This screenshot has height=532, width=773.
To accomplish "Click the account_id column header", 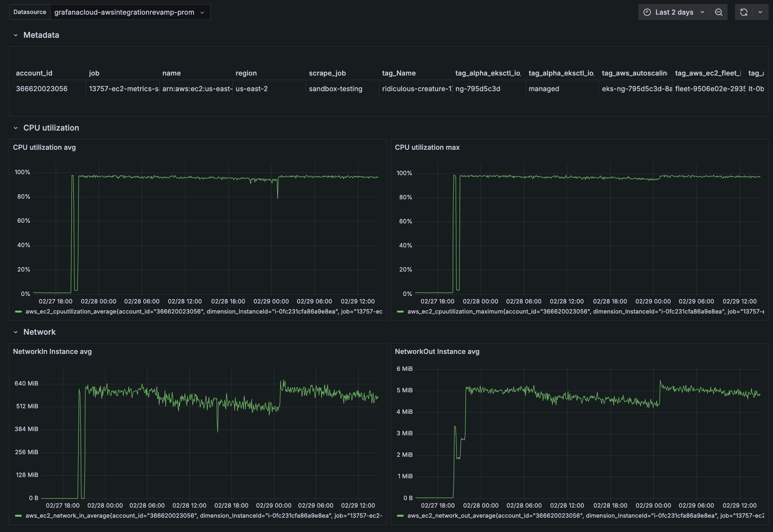I will (x=34, y=73).
